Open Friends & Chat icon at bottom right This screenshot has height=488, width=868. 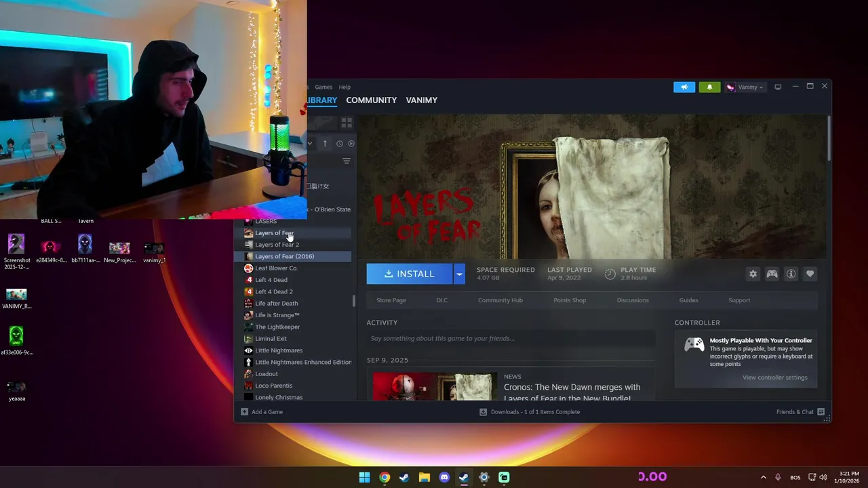click(x=821, y=411)
